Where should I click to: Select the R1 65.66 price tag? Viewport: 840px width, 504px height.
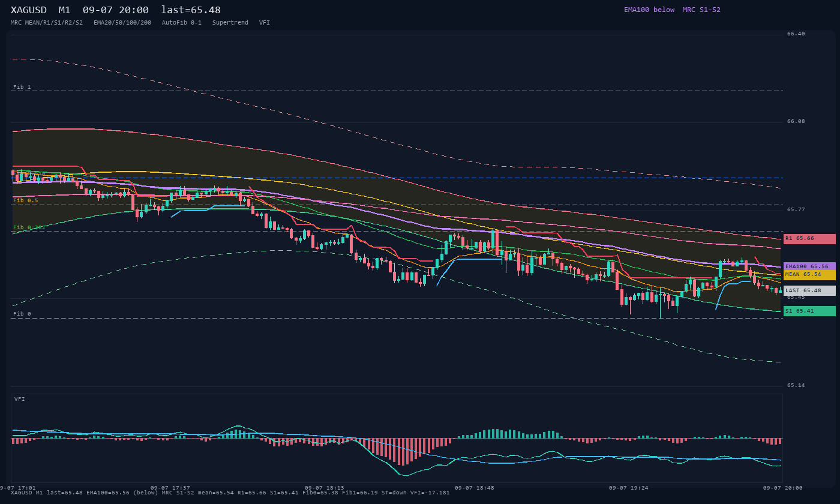click(809, 239)
